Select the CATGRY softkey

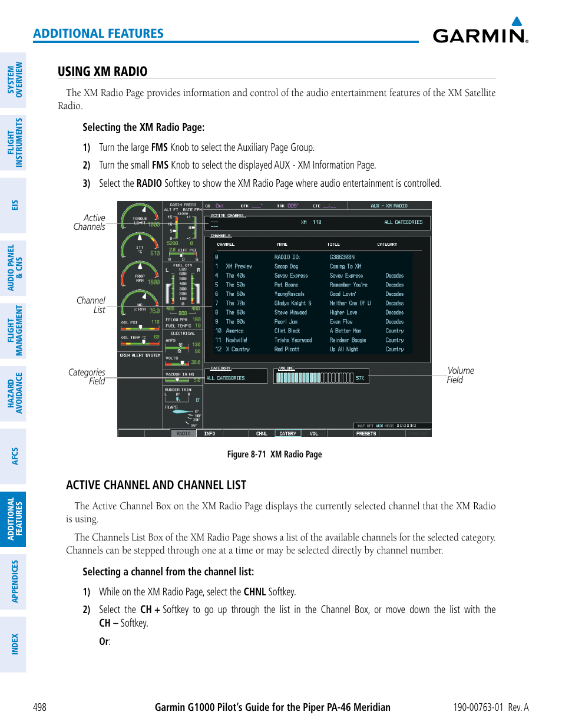point(288,433)
